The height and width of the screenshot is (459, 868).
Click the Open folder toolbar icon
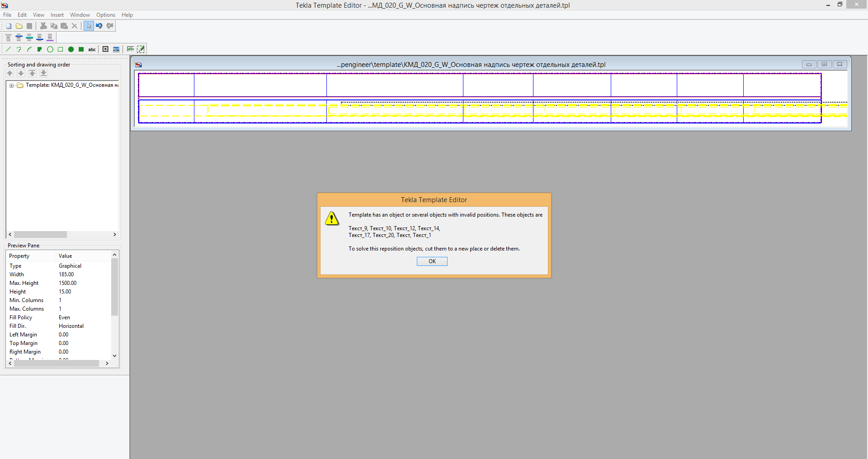19,26
